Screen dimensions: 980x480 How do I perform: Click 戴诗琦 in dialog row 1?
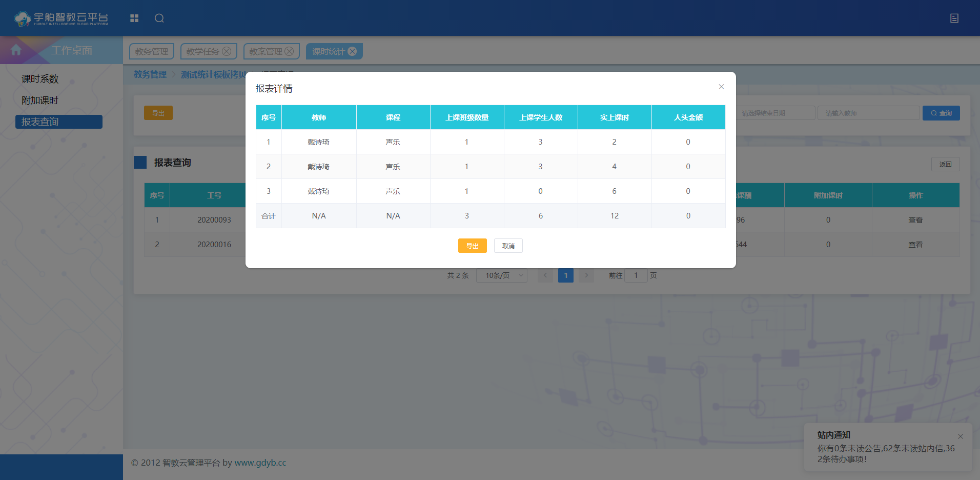[x=319, y=142]
